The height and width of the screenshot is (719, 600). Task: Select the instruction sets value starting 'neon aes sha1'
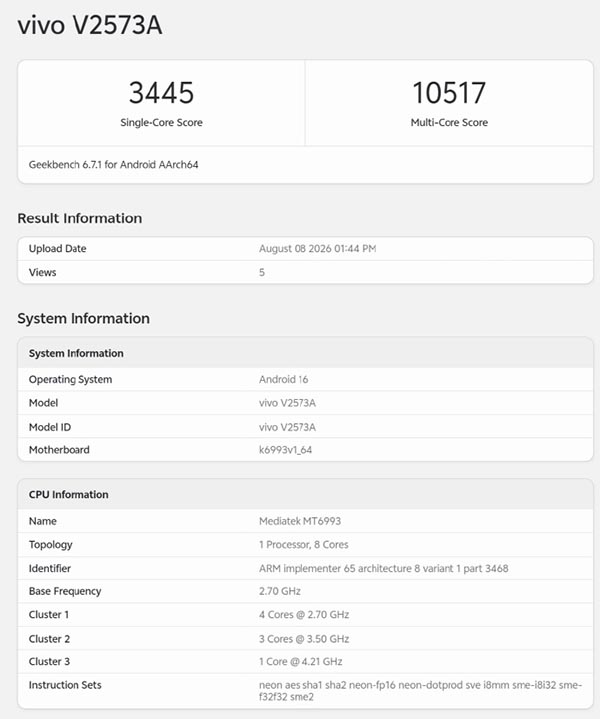pos(421,691)
